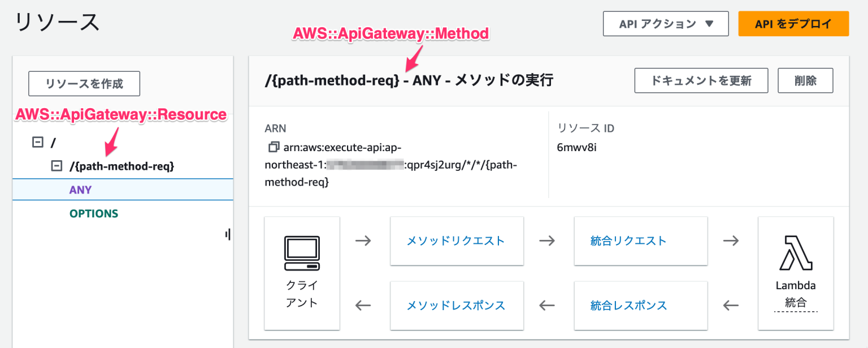Select the OPTIONS method in the tree
This screenshot has width=868, height=348.
point(93,213)
